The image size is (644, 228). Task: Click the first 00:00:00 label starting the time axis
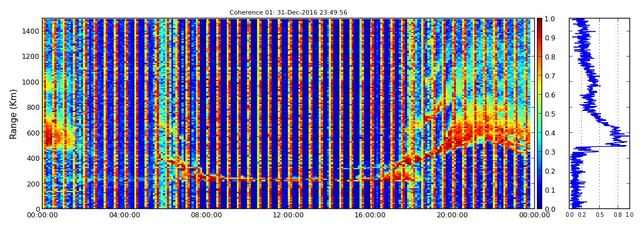click(42, 215)
